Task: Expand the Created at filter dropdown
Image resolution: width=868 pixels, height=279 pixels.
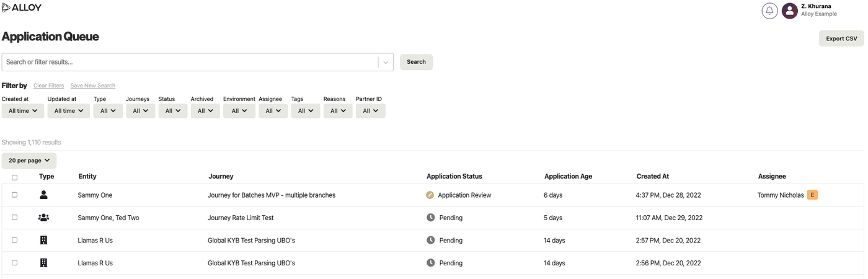Action: click(x=23, y=111)
